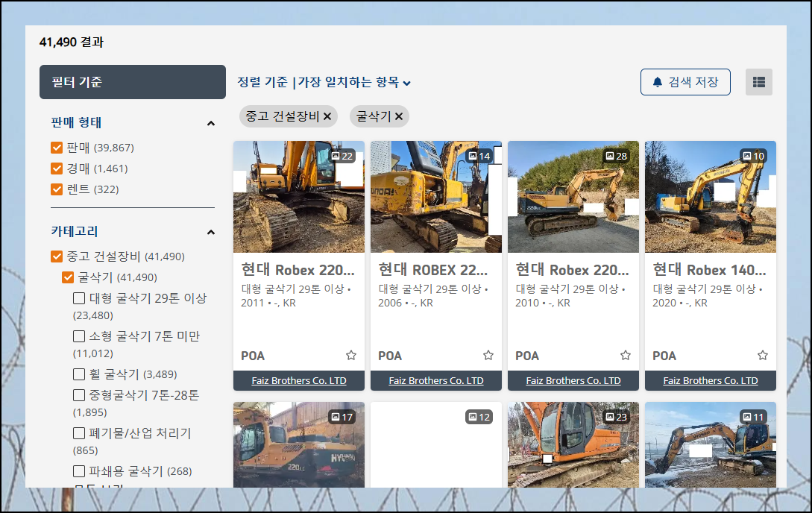Uncheck the 렌트 (322) checkbox
Screen dimensions: 812x513
pos(57,189)
